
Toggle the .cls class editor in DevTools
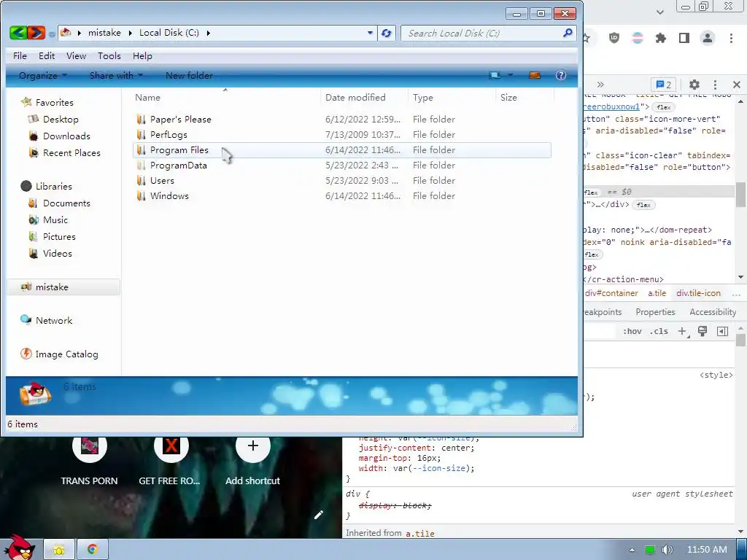pyautogui.click(x=659, y=332)
